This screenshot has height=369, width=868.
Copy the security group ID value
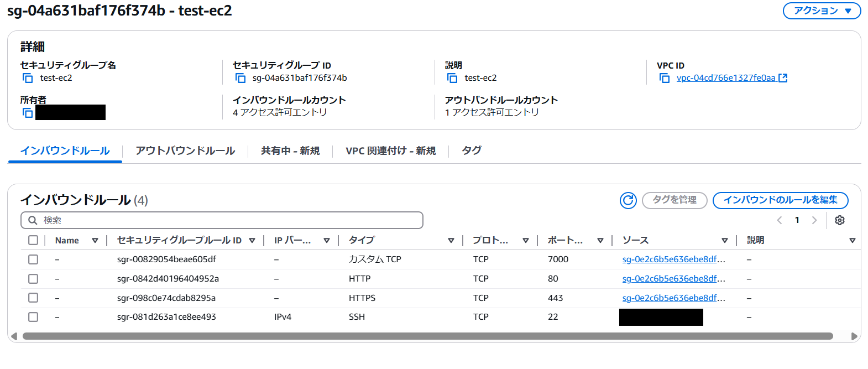pos(240,78)
